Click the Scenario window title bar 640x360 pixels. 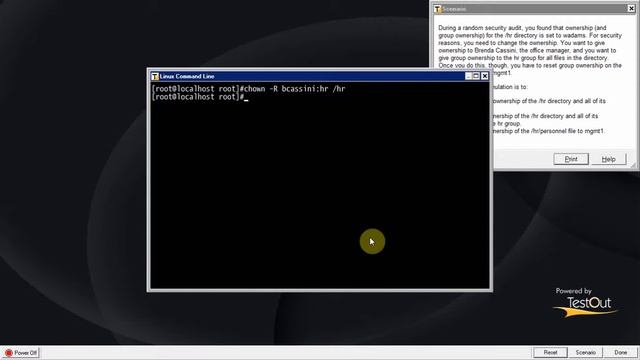coord(534,9)
